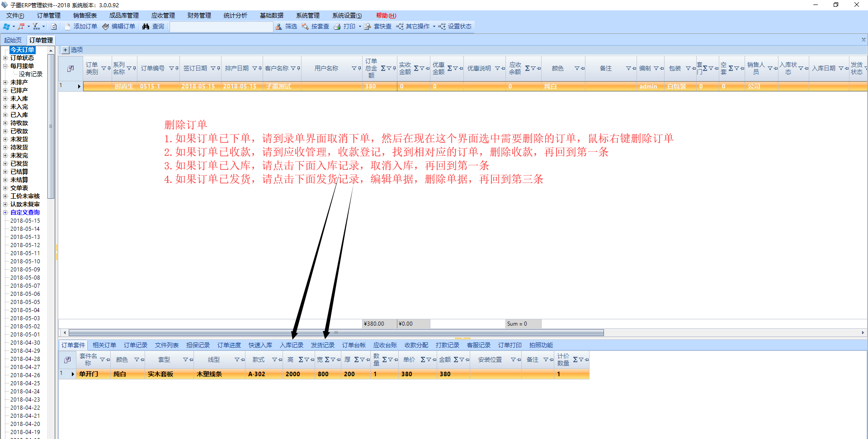Click the horizontal scrollbar of the order grid
Image resolution: width=868 pixels, height=439 pixels.
335,333
